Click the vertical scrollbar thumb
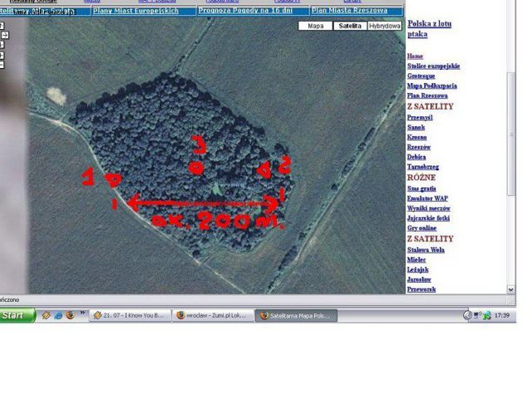Viewport: 532px width, 399px height. click(x=511, y=134)
